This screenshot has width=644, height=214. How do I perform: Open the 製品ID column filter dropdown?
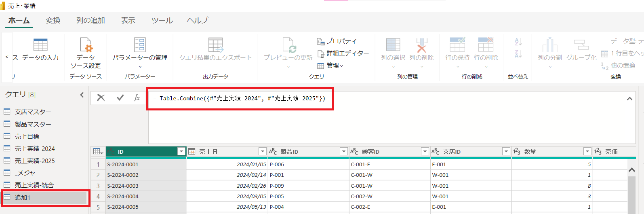tap(344, 151)
